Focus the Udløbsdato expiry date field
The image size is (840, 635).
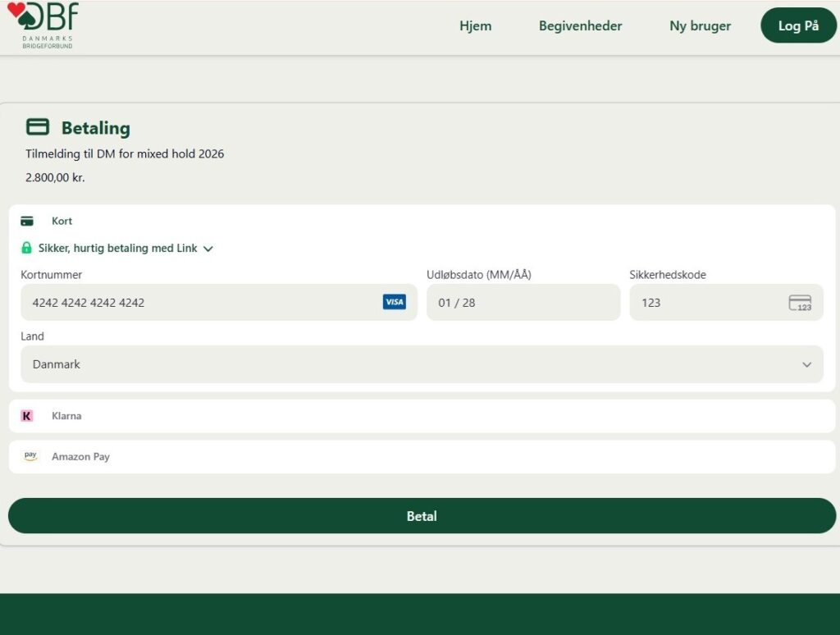pos(523,303)
